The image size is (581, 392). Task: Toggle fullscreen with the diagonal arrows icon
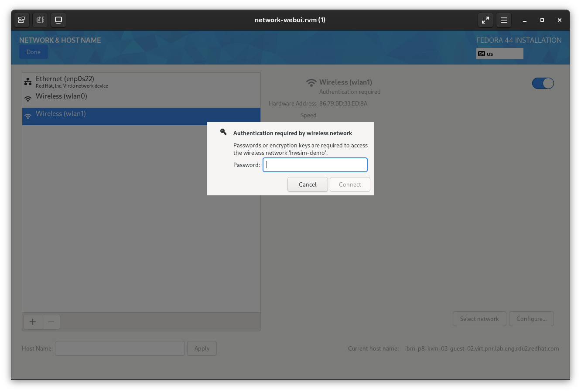(x=485, y=20)
